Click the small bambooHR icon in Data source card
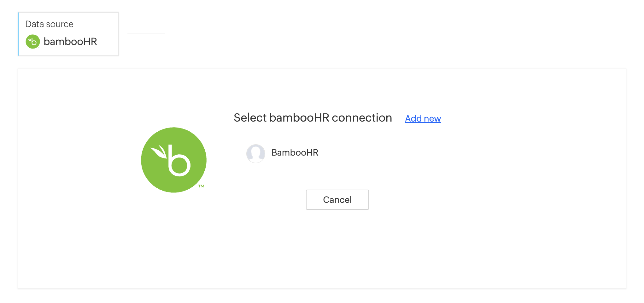 (32, 42)
